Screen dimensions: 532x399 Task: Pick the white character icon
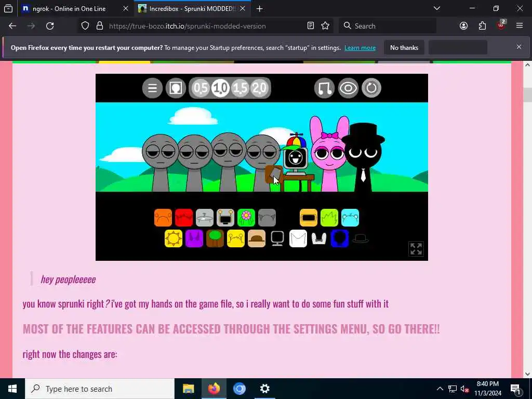(x=298, y=238)
